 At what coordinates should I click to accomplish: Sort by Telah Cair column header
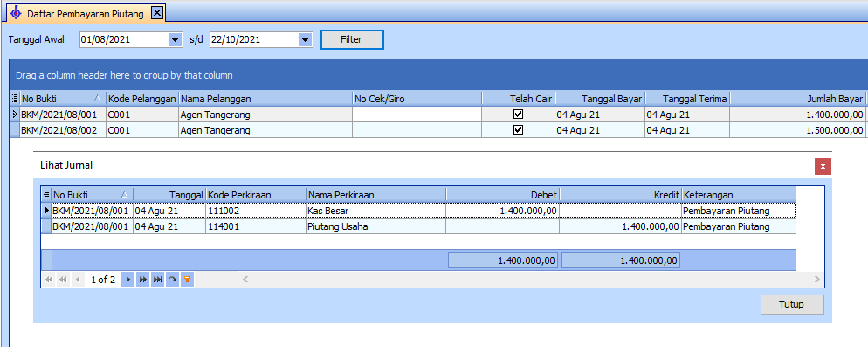(518, 99)
